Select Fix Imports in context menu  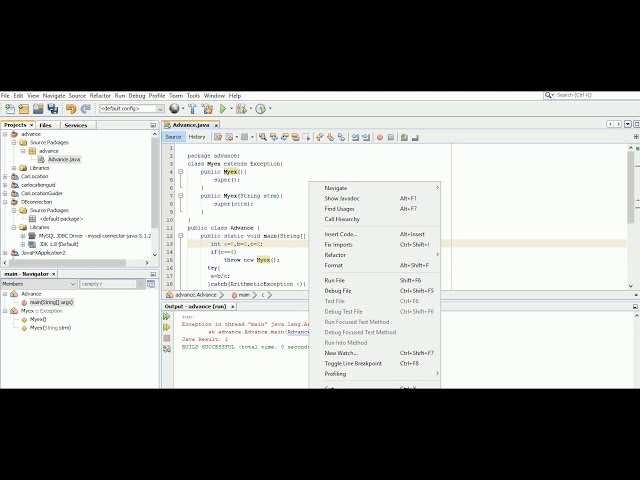click(374, 244)
